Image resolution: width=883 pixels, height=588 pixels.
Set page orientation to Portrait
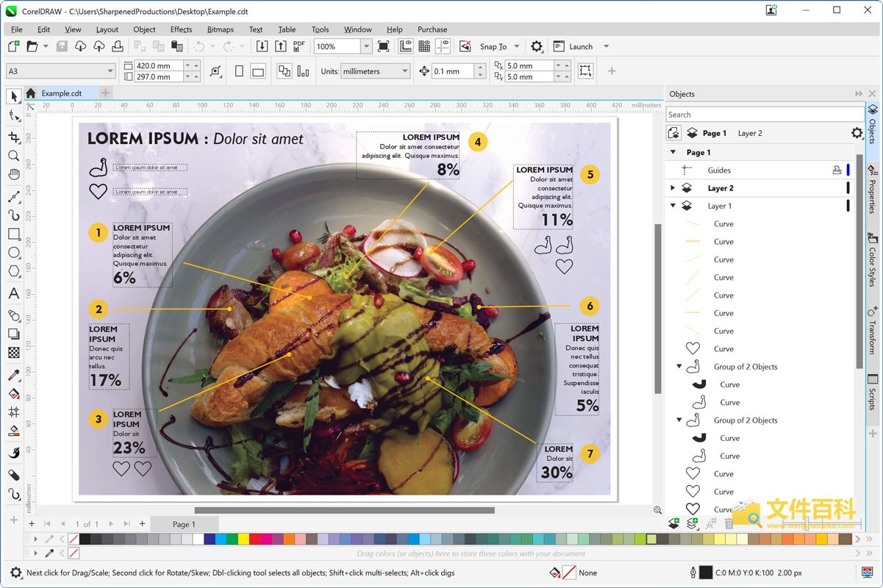tap(239, 71)
